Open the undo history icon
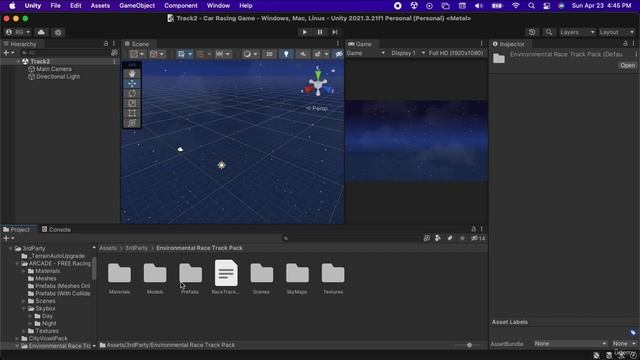The width and height of the screenshot is (640, 360). tap(532, 32)
